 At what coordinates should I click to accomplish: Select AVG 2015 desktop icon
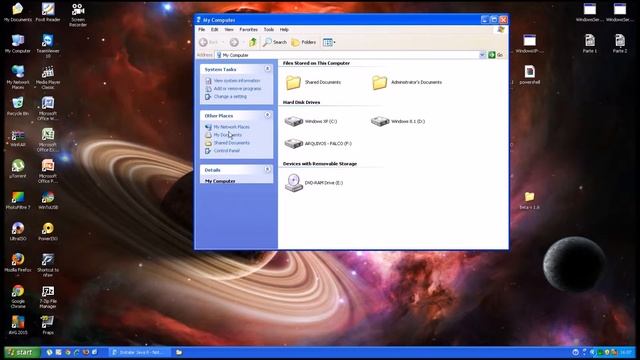[x=18, y=325]
